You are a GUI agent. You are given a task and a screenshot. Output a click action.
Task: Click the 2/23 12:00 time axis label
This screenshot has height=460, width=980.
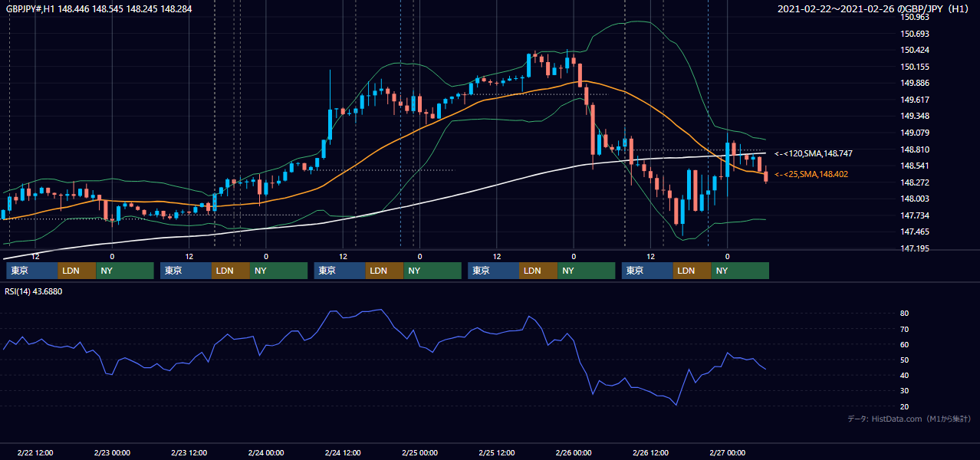[189, 453]
